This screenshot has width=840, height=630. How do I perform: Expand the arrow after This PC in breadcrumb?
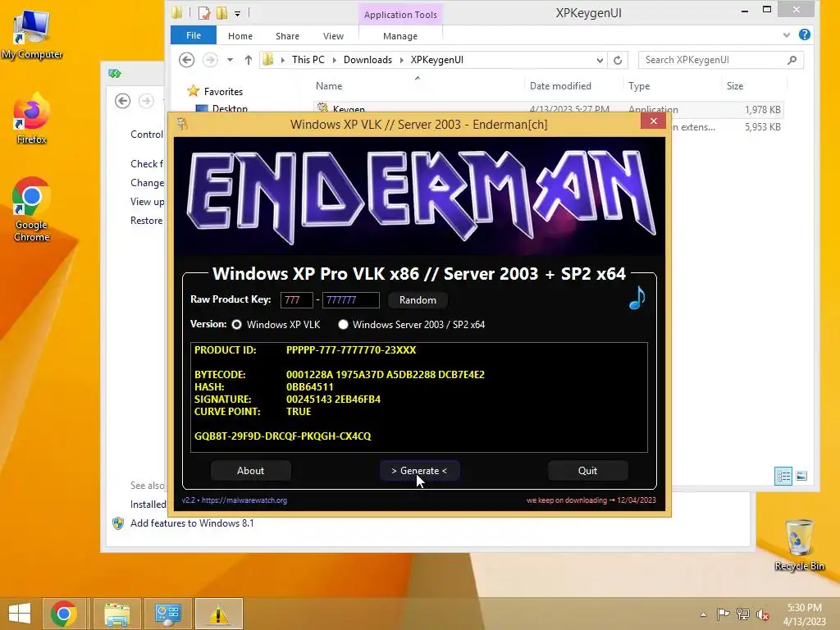coord(335,60)
